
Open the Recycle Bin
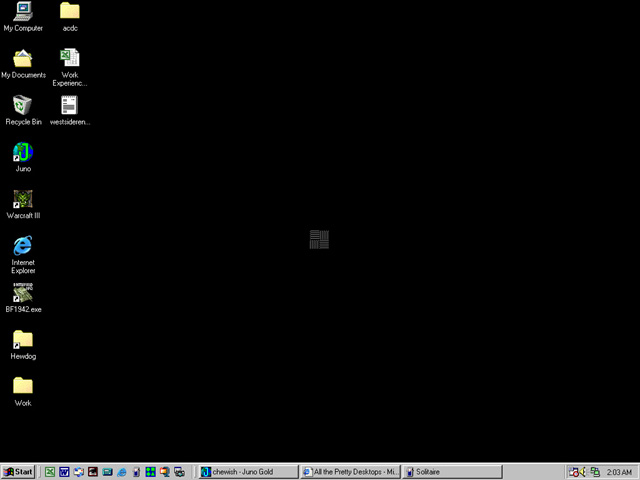[22, 105]
